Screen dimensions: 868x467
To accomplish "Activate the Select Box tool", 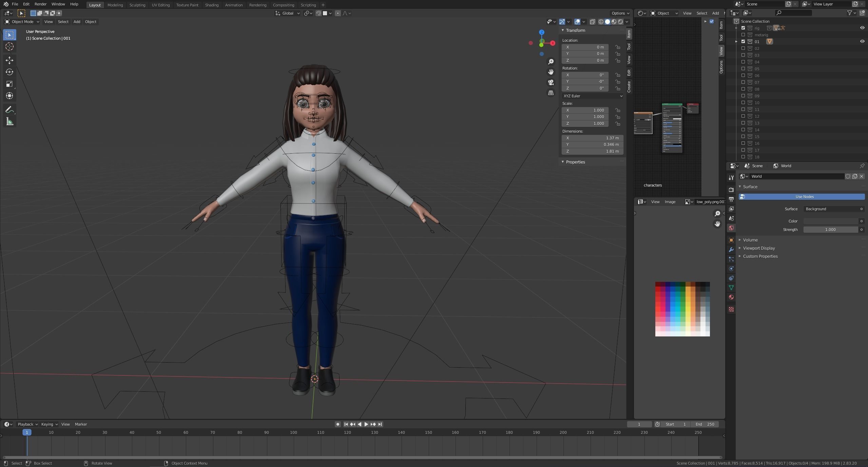I will 9,35.
